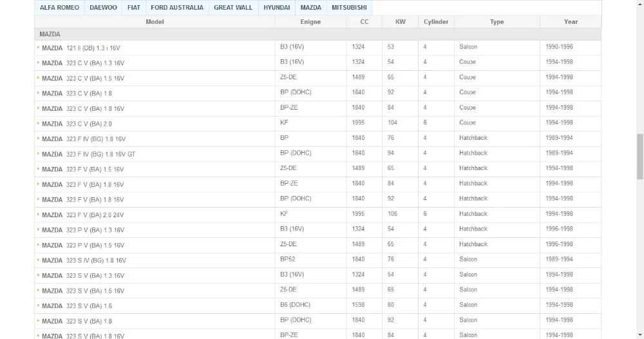
Task: Click the page vertical scrollbar thumb
Action: click(x=639, y=156)
